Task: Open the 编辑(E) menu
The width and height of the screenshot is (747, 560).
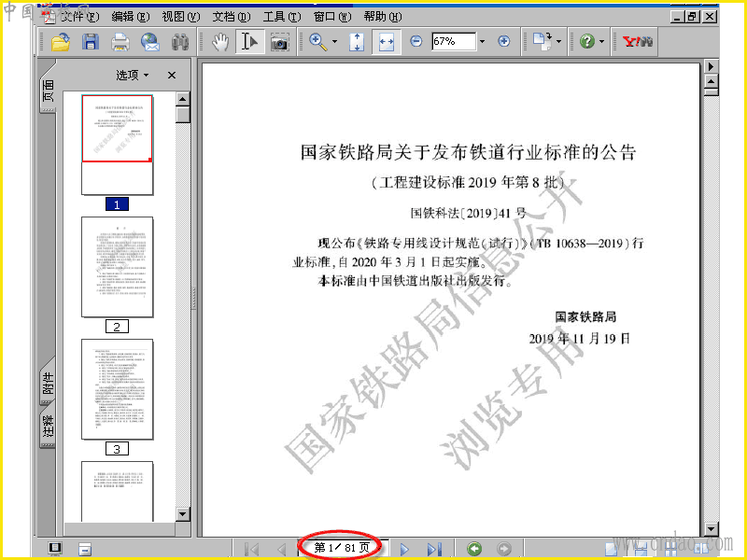Action: coord(131,17)
